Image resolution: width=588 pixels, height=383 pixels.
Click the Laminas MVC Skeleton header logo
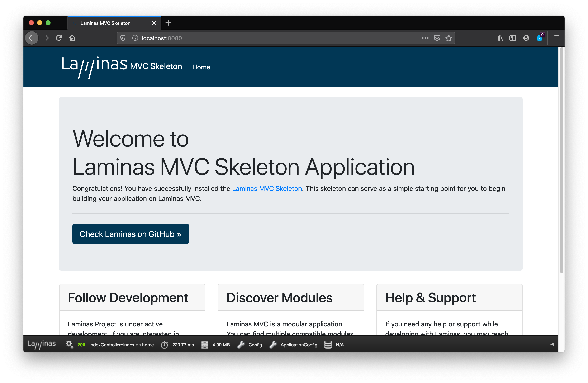pyautogui.click(x=122, y=67)
